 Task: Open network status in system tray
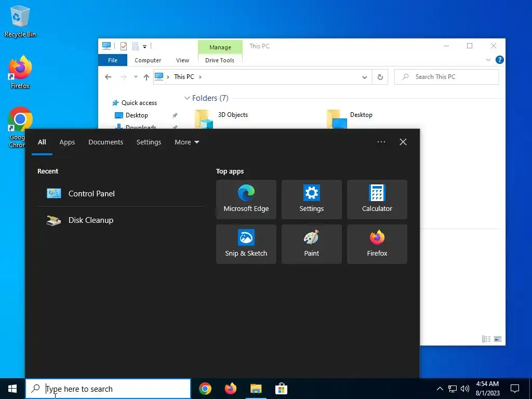pyautogui.click(x=453, y=389)
